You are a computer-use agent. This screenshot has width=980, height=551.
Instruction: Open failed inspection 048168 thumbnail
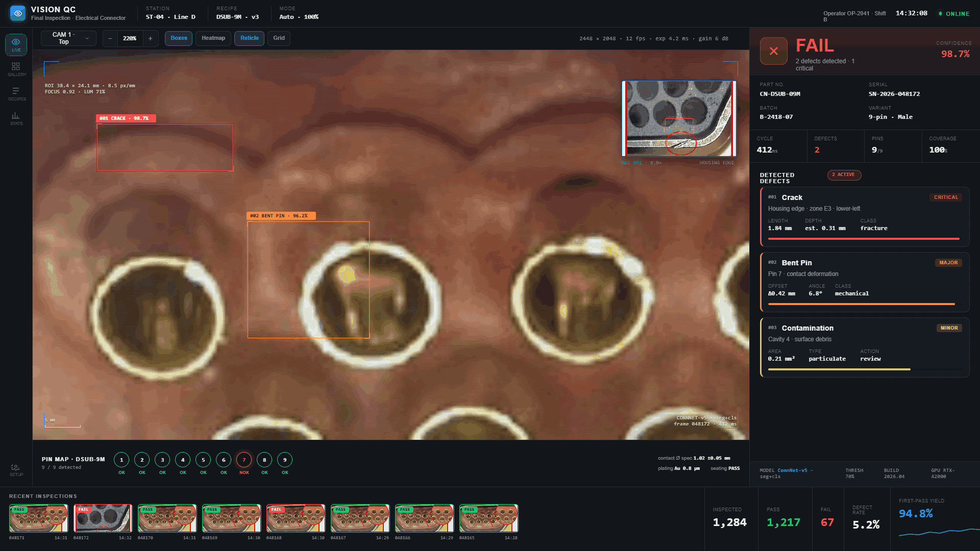click(296, 518)
